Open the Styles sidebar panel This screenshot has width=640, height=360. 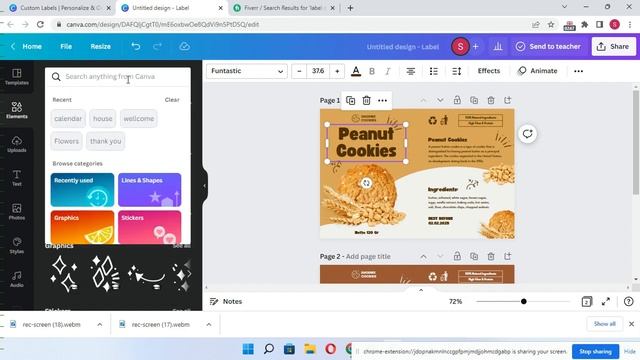coord(16,245)
